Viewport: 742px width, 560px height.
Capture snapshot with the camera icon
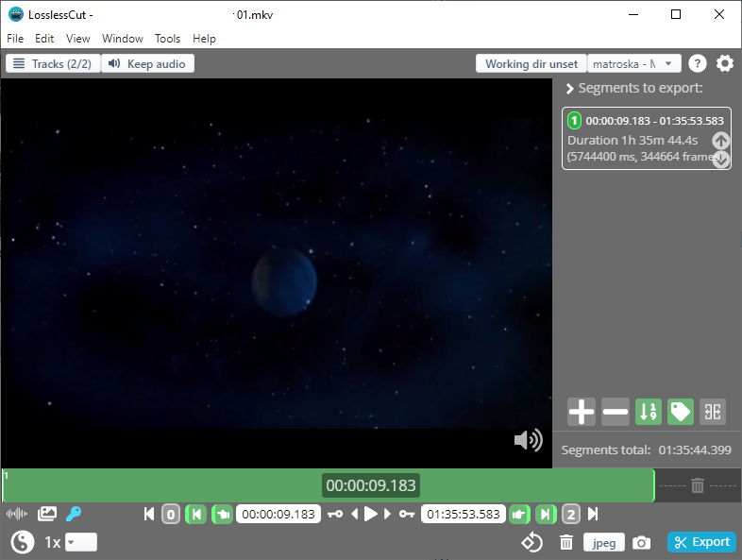click(x=642, y=542)
